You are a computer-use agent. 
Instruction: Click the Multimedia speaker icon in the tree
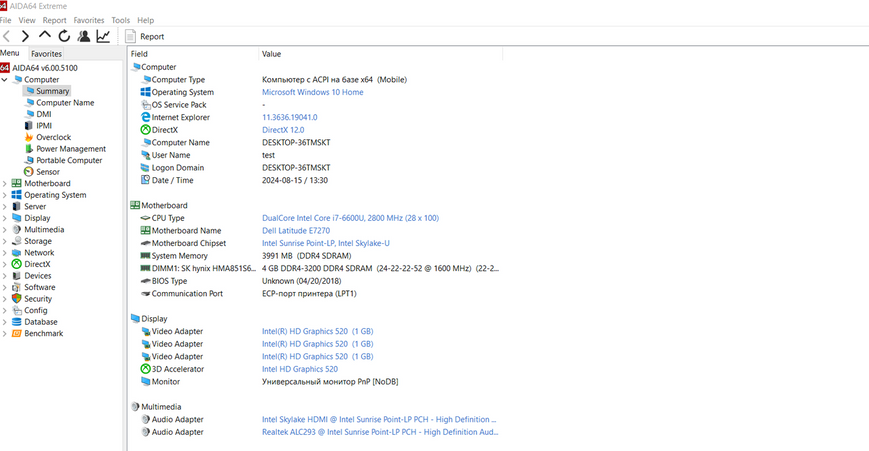[x=17, y=229]
